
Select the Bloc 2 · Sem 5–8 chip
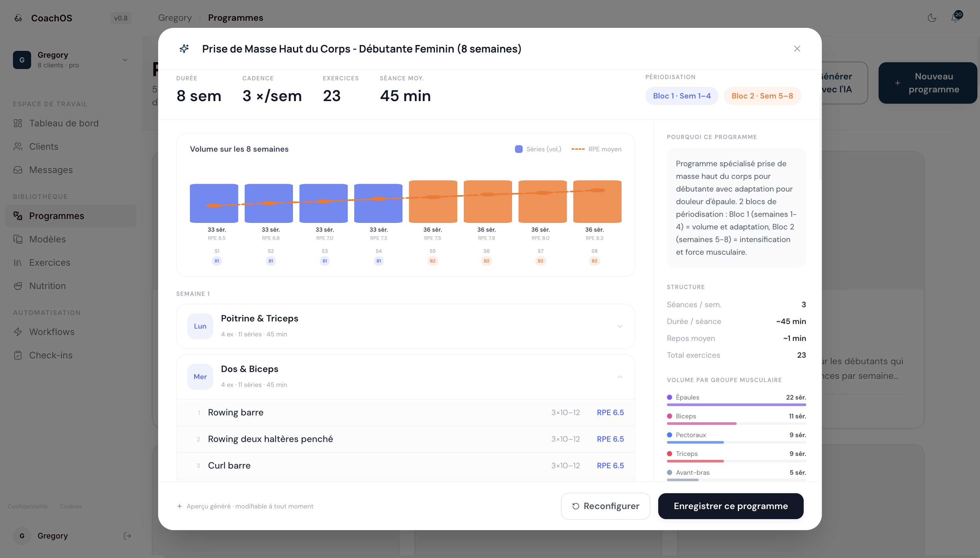point(762,96)
